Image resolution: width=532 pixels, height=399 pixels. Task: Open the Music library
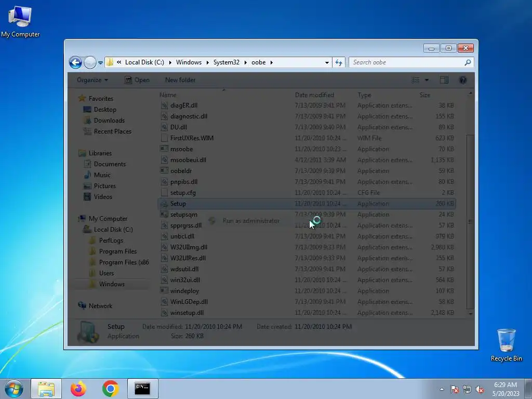click(102, 175)
